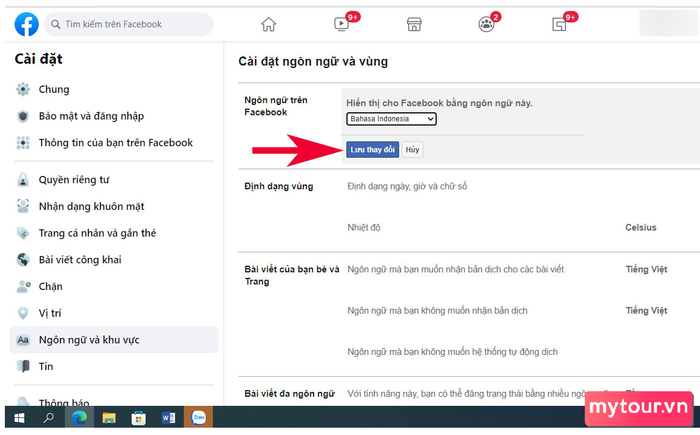
Task: Click the Định dạng ngày, giờ và chữ số row
Action: (x=407, y=186)
